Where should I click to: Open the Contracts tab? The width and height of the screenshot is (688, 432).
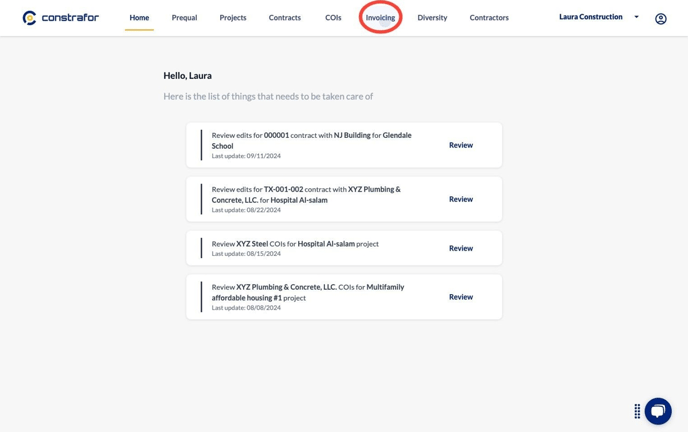[285, 18]
